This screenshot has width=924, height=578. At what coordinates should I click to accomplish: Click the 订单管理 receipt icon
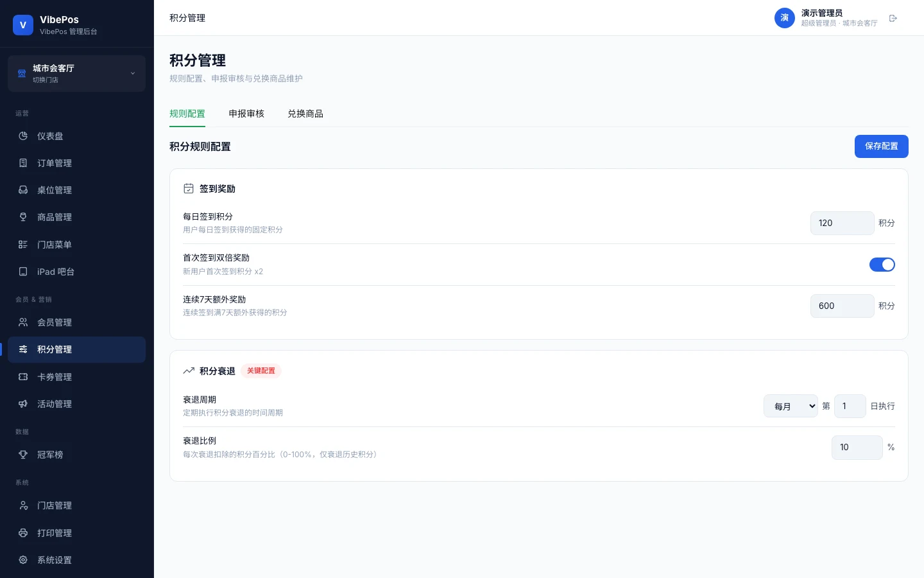(x=23, y=163)
